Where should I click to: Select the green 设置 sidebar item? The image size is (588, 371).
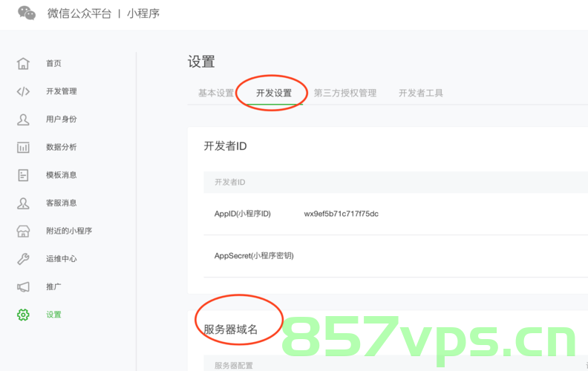(x=53, y=315)
